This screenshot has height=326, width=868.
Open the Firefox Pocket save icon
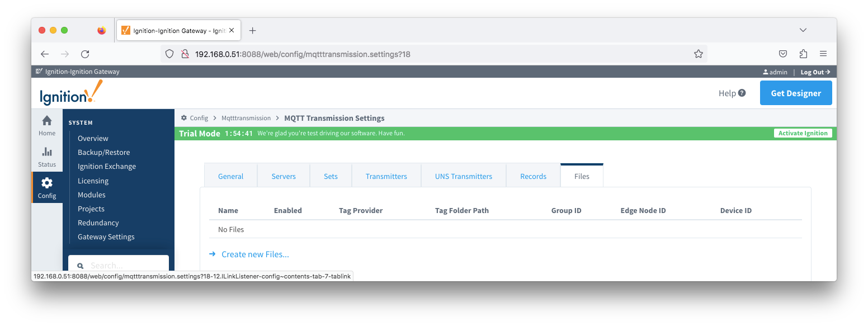pos(784,54)
